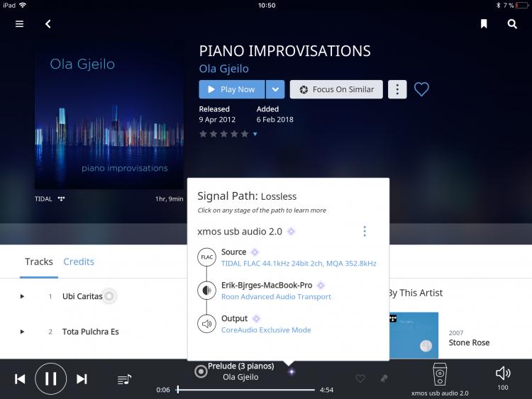Skip to the previous track
This screenshot has width=532, height=399.
(20, 379)
